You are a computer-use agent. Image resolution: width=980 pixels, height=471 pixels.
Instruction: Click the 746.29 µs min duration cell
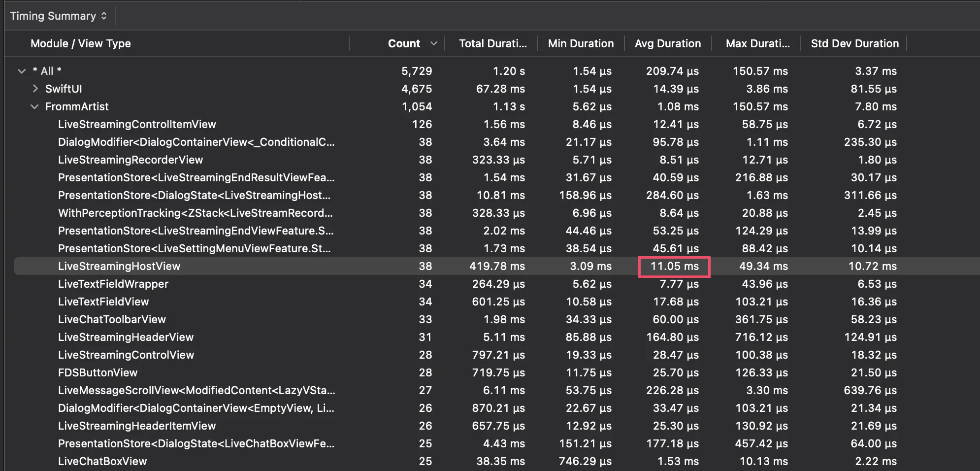[x=585, y=461]
